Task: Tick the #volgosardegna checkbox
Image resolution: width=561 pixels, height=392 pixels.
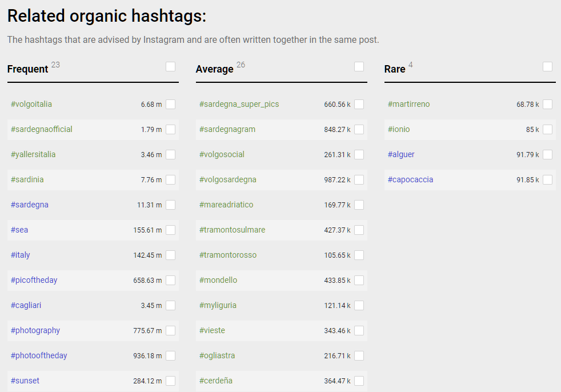Action: tap(359, 179)
